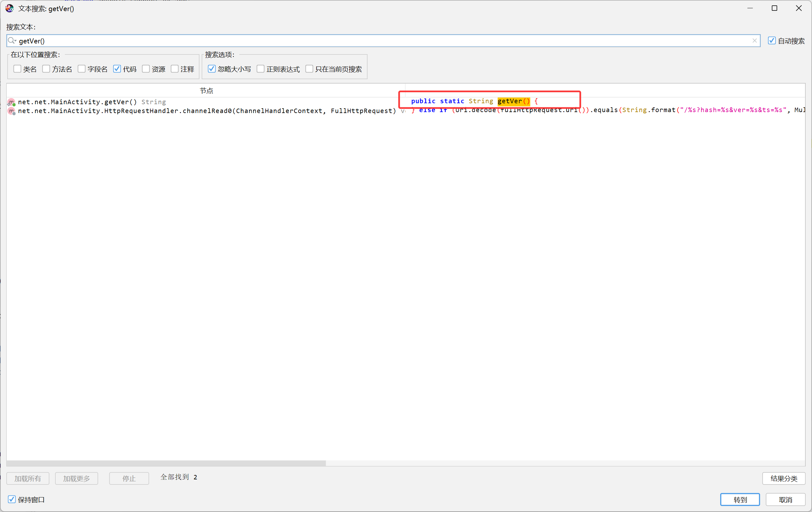
Task: Click method icon of channelRead0 result
Action: coord(11,111)
